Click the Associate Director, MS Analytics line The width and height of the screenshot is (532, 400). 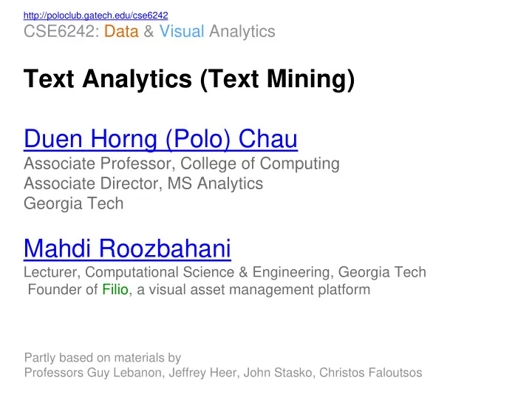(143, 183)
